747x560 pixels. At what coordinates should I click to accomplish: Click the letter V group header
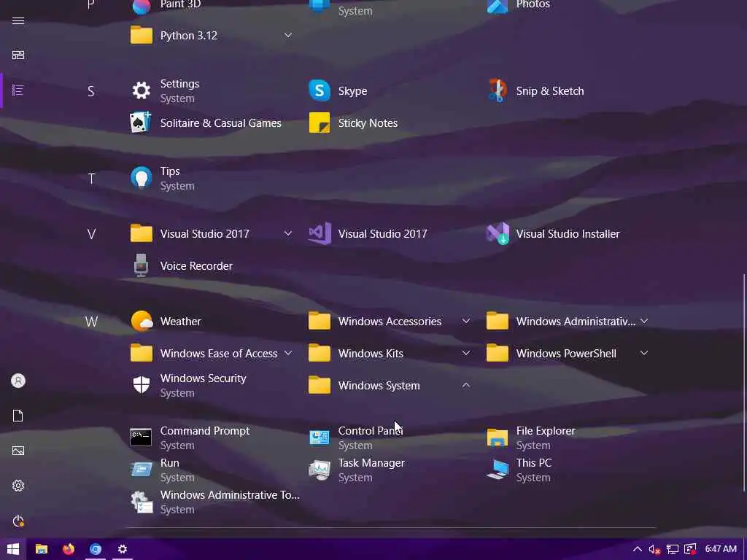point(91,234)
